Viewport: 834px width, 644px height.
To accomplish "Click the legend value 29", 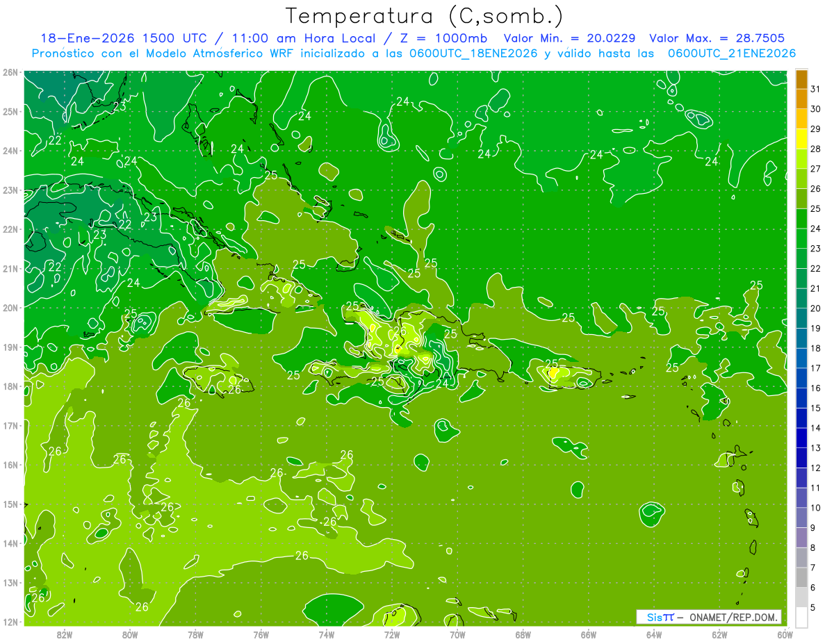I will tap(816, 129).
